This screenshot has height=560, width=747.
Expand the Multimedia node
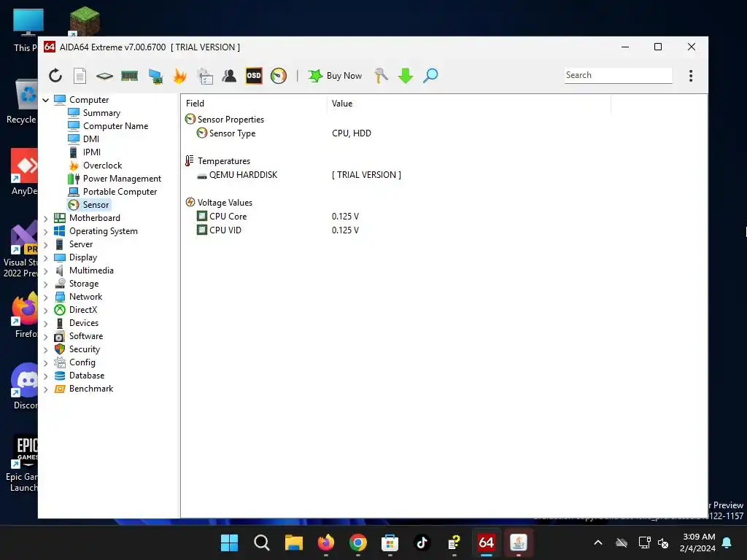point(46,271)
